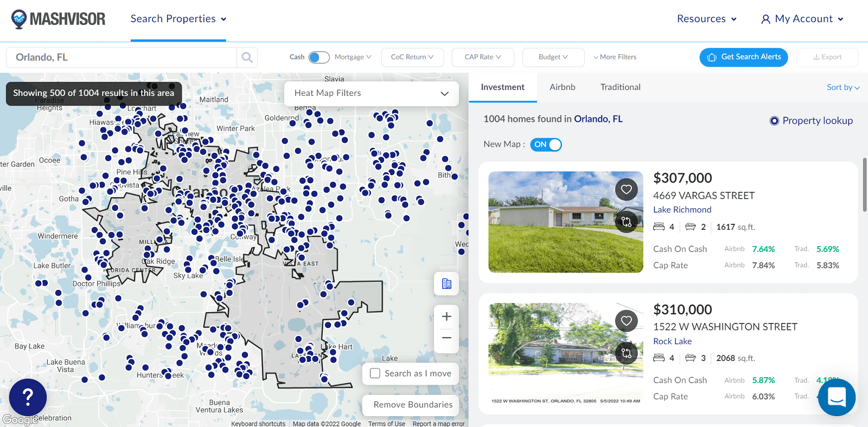Viewport: 868px width, 427px height.
Task: Expand More Filters
Action: [615, 57]
